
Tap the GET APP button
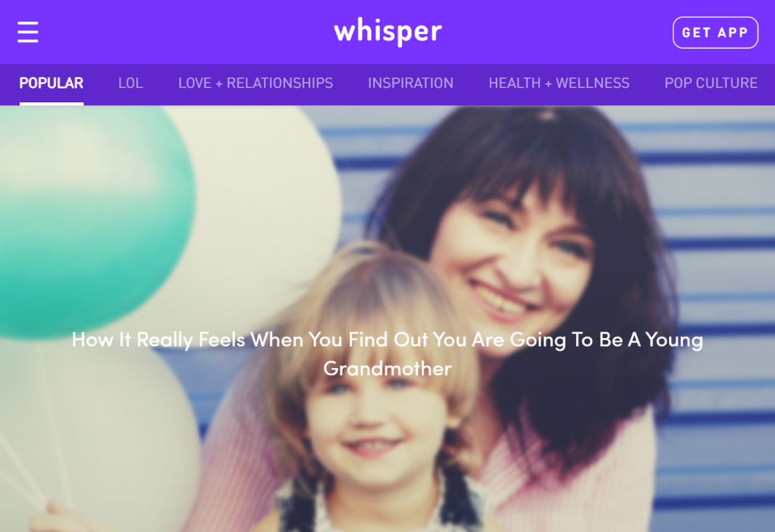715,33
